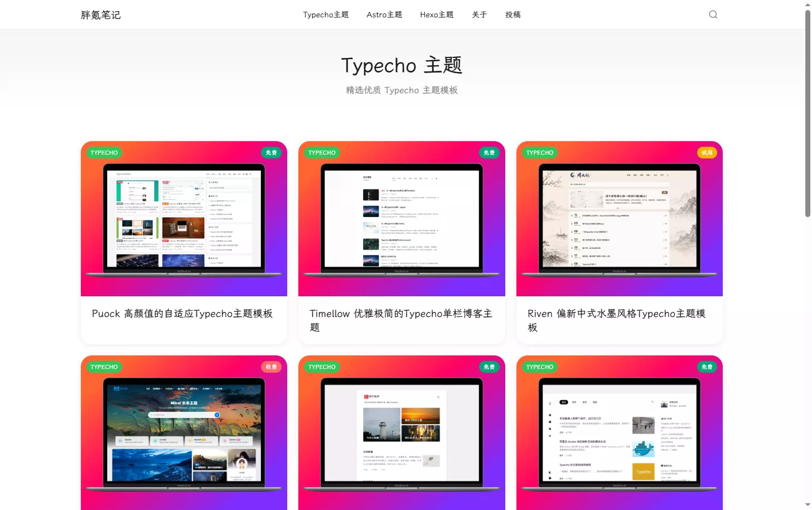812x510 pixels.
Task: Go to 胖氪笔记 site home logo
Action: tap(100, 15)
